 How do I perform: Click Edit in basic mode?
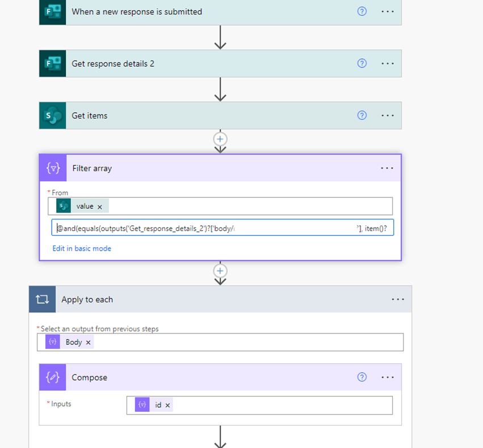81,248
